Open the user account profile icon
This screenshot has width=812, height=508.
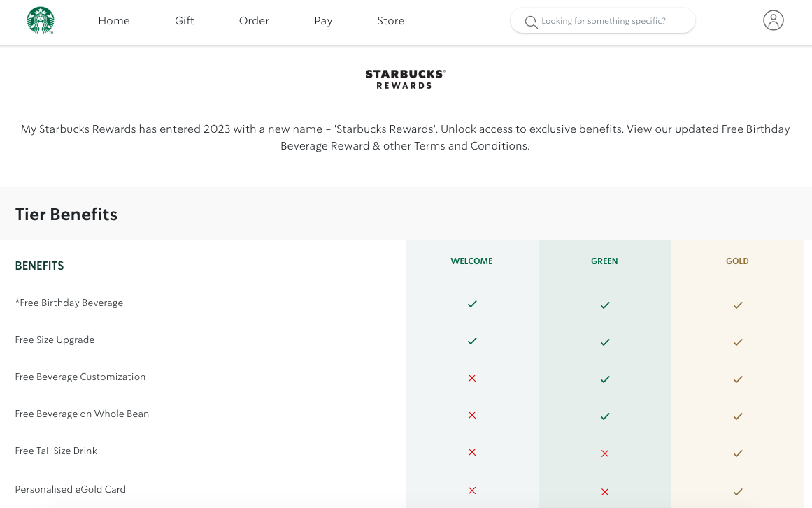tap(773, 21)
